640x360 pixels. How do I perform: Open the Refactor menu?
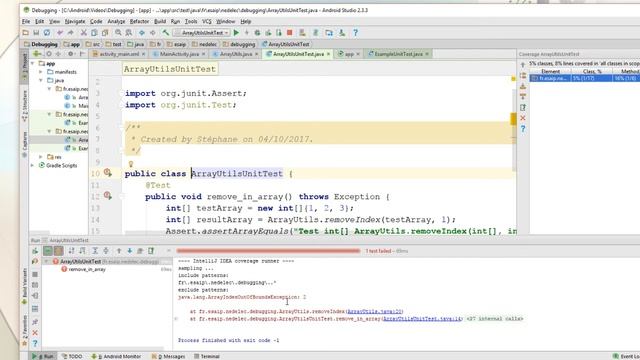(x=139, y=21)
